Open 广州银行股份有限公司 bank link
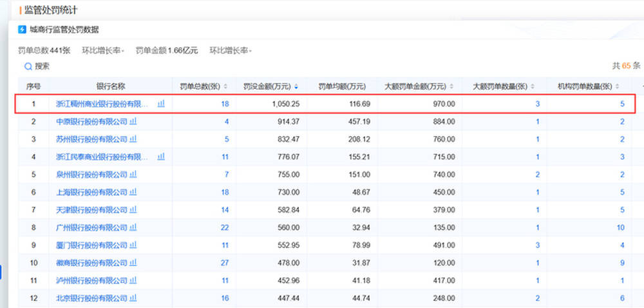 [x=91, y=227]
